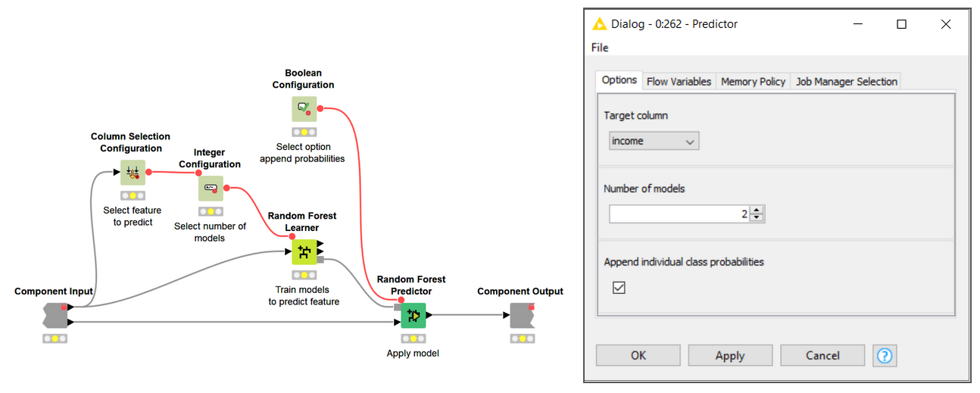The image size is (980, 393).
Task: Click status lights under Random Forest Predictor
Action: [x=414, y=338]
